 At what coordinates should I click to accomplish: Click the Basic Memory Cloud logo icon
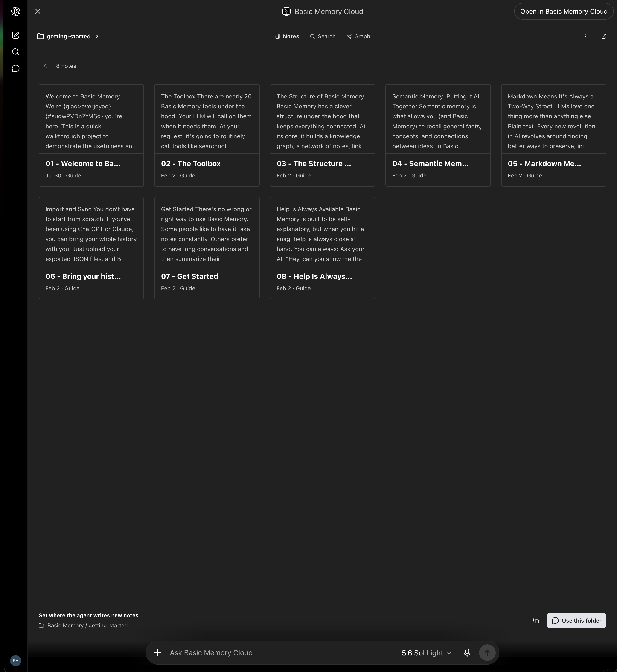click(286, 11)
